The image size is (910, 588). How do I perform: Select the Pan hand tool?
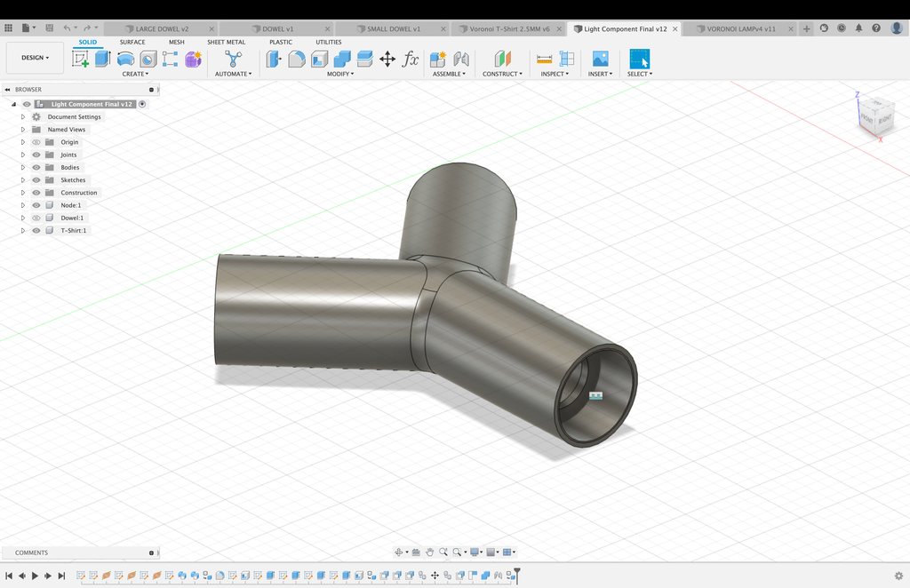(429, 552)
